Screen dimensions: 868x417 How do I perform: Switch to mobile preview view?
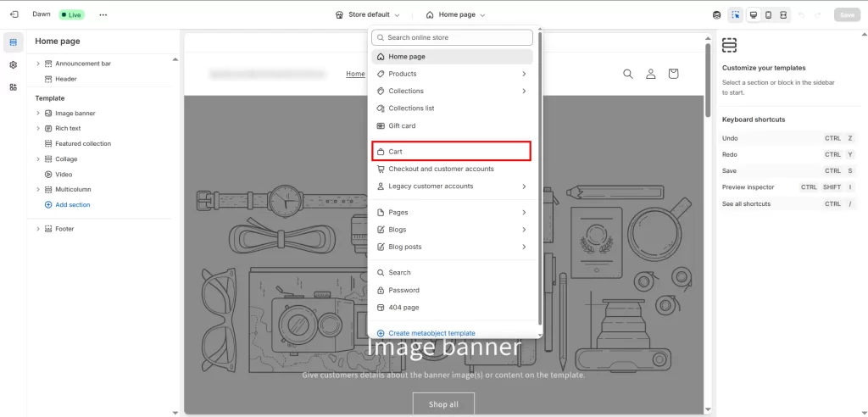(x=768, y=14)
